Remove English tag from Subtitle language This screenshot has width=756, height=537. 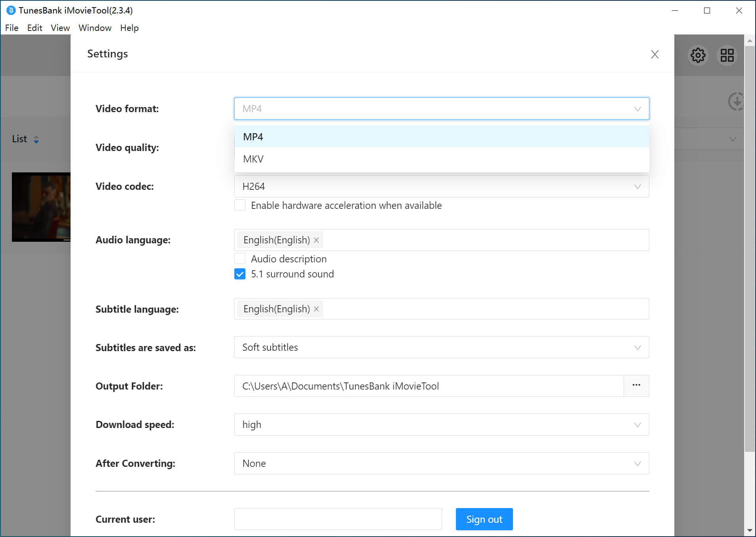[x=316, y=309]
